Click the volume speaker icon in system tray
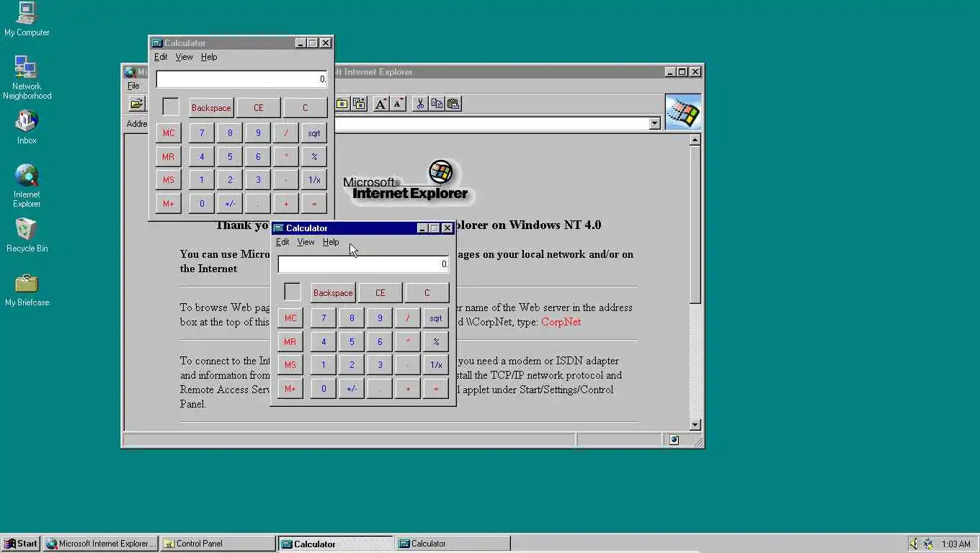Image resolution: width=980 pixels, height=553 pixels. tap(914, 544)
